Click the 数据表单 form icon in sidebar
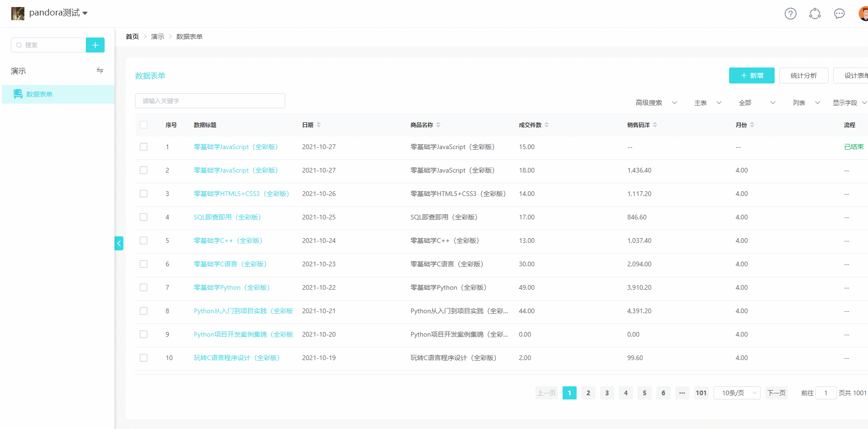 tap(18, 94)
